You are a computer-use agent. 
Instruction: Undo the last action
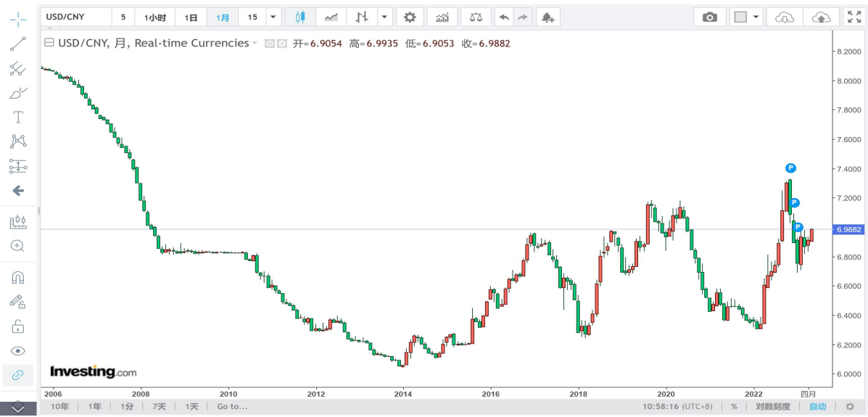coord(504,17)
